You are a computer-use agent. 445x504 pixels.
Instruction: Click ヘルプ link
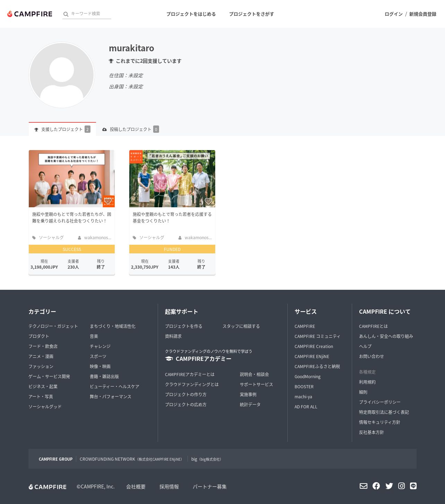point(365,346)
